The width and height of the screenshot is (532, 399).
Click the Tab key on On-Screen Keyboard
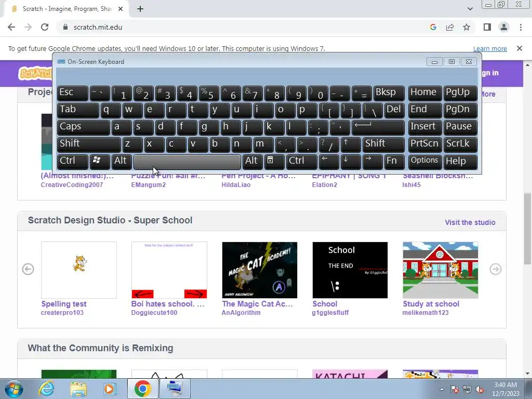tap(78, 110)
